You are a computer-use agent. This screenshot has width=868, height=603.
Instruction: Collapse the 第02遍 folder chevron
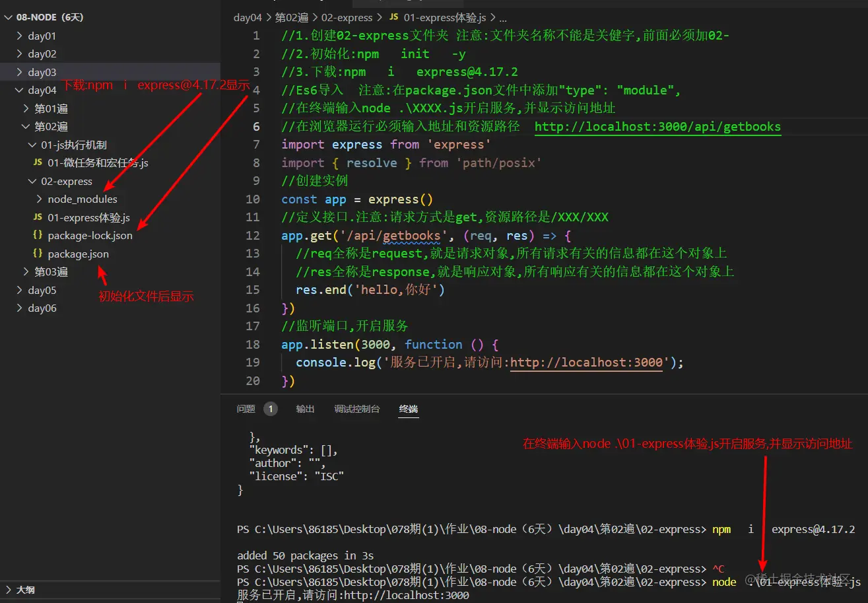26,126
